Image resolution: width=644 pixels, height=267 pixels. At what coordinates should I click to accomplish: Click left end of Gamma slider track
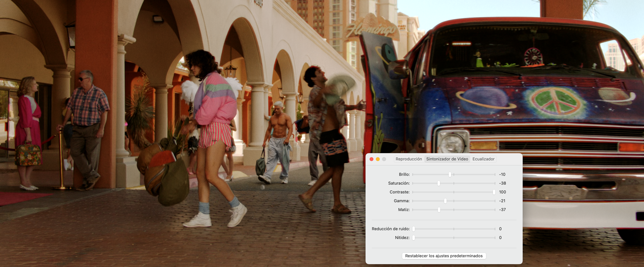(x=413, y=201)
